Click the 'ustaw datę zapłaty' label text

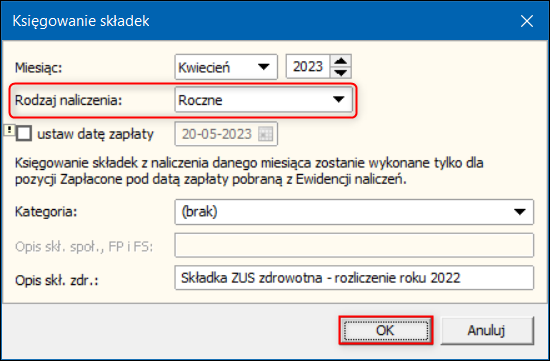click(95, 134)
